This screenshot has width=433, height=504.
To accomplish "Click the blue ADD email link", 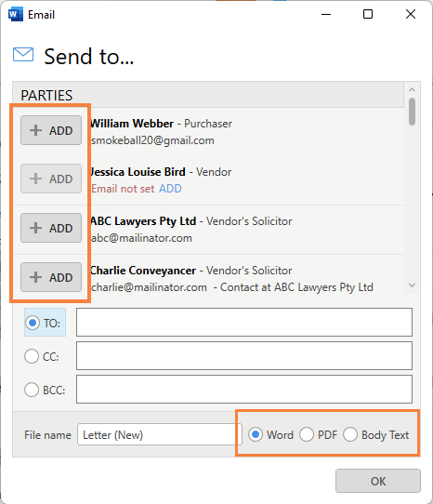I will point(170,189).
